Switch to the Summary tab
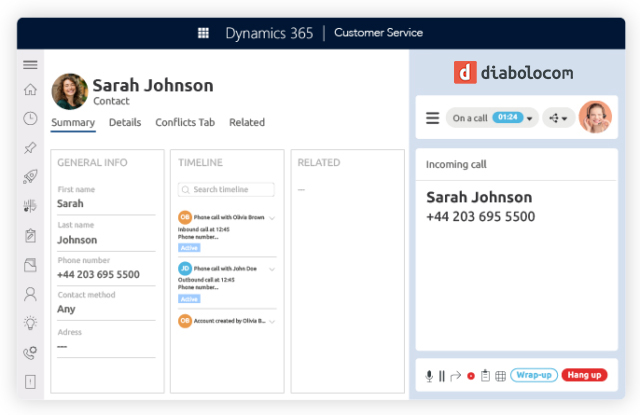The height and width of the screenshot is (415, 640). 73,122
